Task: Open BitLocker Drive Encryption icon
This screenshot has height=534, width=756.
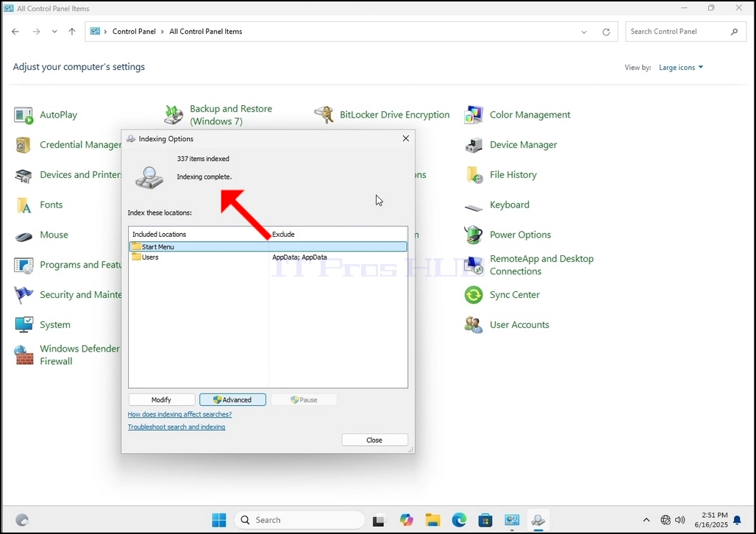Action: click(324, 115)
